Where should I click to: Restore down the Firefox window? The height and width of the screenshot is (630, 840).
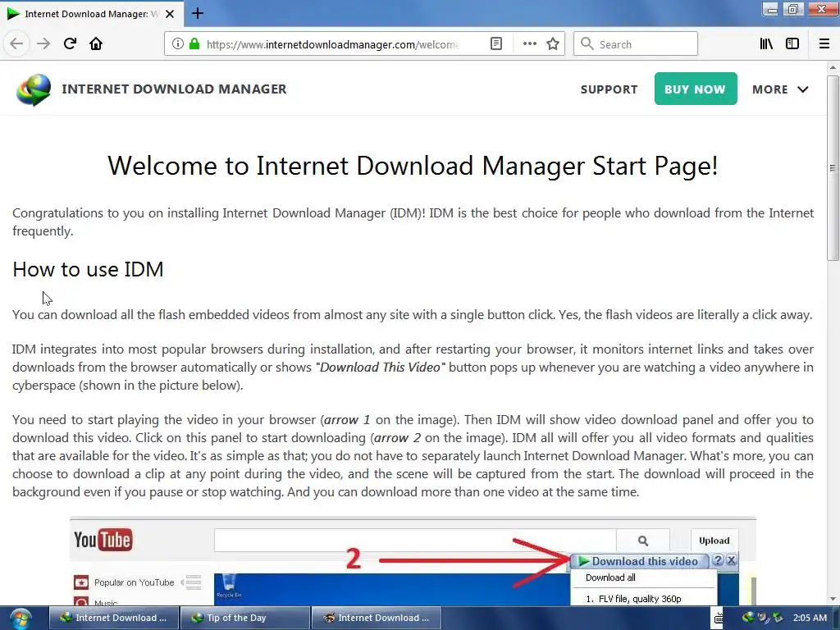(x=793, y=9)
